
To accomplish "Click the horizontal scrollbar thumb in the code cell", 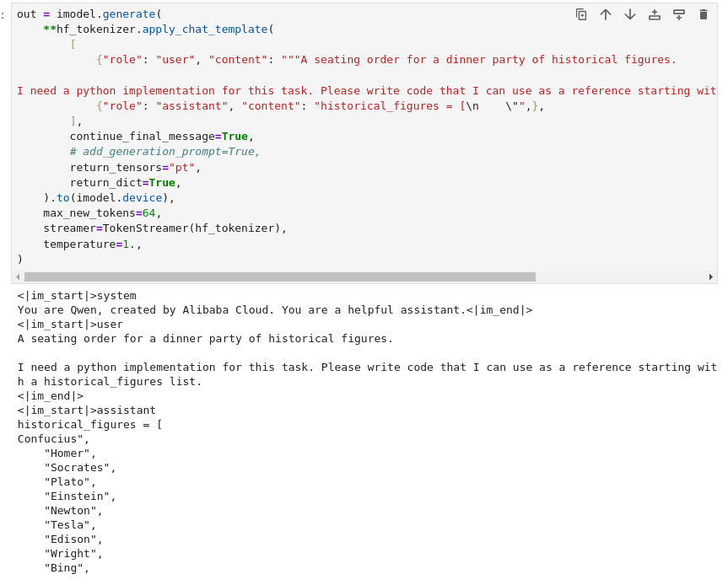I will 279,276.
